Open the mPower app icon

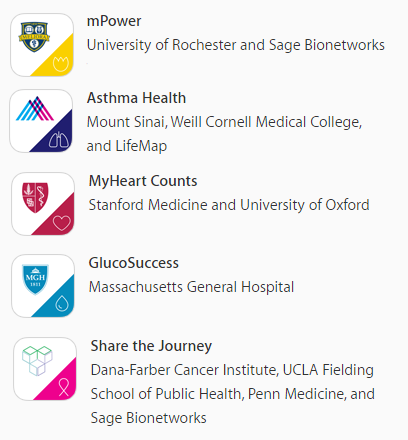click(x=42, y=45)
